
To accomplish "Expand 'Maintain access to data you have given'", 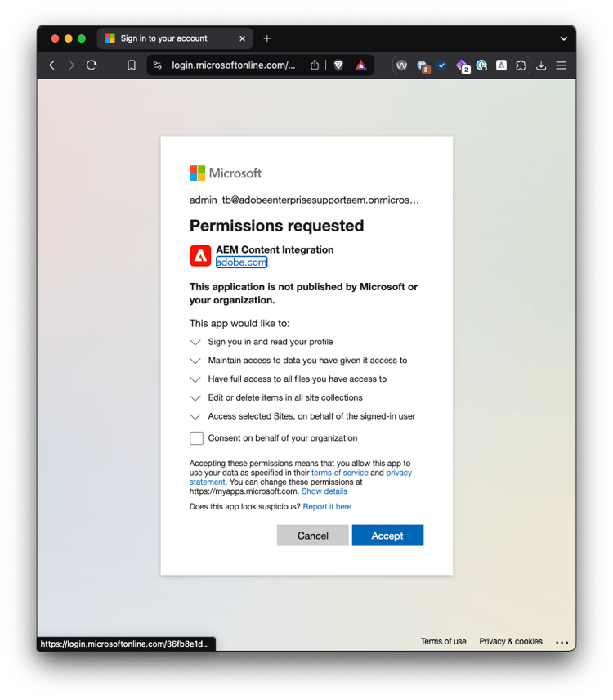I will (298, 361).
